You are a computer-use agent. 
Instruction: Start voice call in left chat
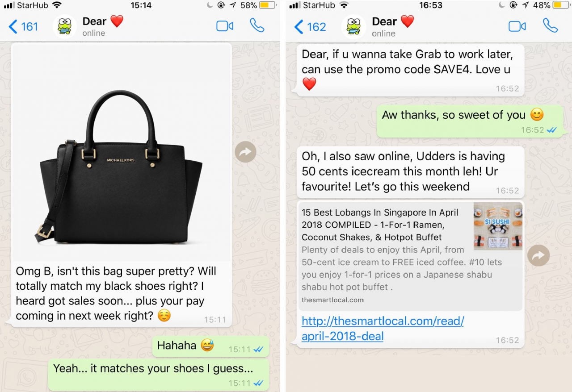257,25
